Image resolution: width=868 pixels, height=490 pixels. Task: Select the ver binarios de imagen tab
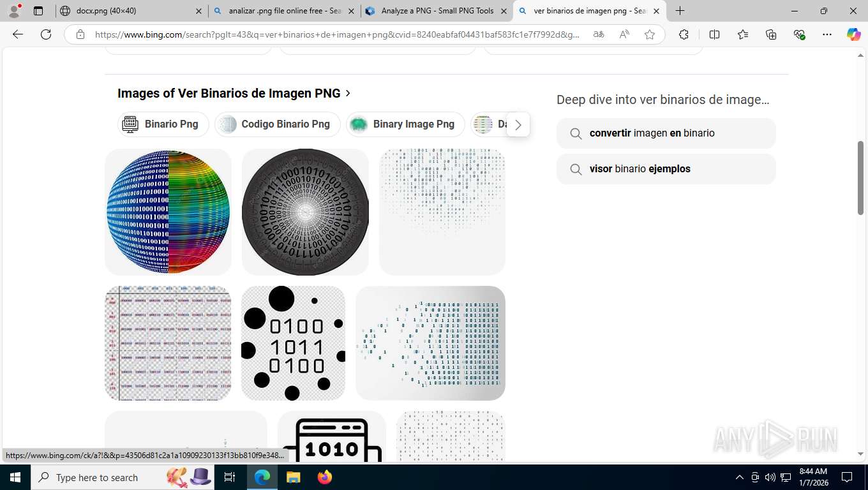[x=590, y=11]
